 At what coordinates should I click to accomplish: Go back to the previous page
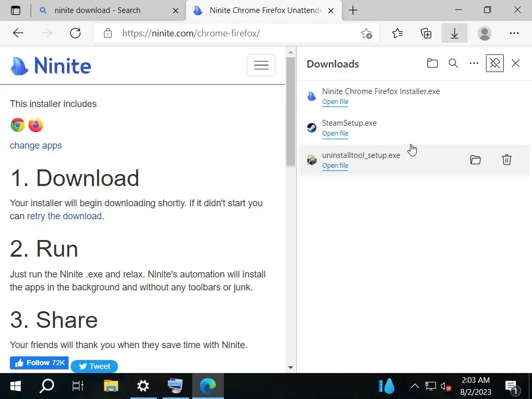[18, 33]
